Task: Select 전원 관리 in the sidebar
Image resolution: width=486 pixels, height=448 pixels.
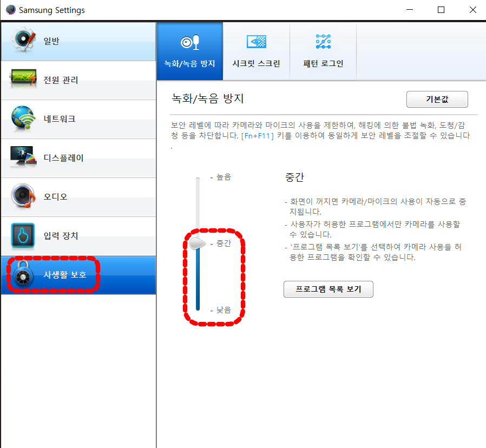Action: 78,81
